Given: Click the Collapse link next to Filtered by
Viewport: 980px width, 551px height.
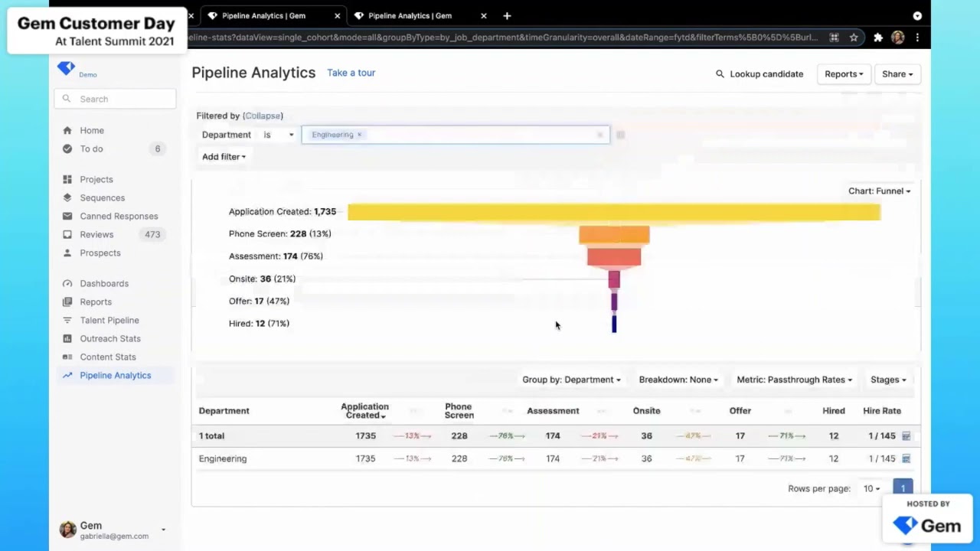Looking at the screenshot, I should click(x=263, y=116).
